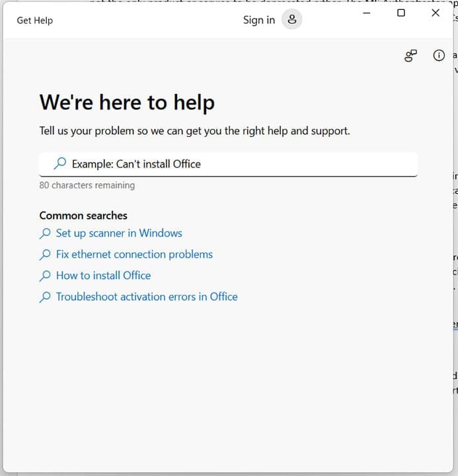Screen dimensions: 458x476
Task: Click the account avatar icon beside Sign in
Action: pos(291,20)
